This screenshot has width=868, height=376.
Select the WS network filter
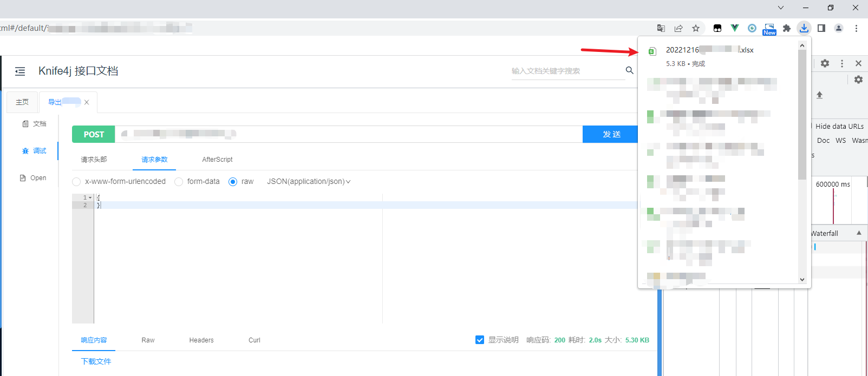840,140
